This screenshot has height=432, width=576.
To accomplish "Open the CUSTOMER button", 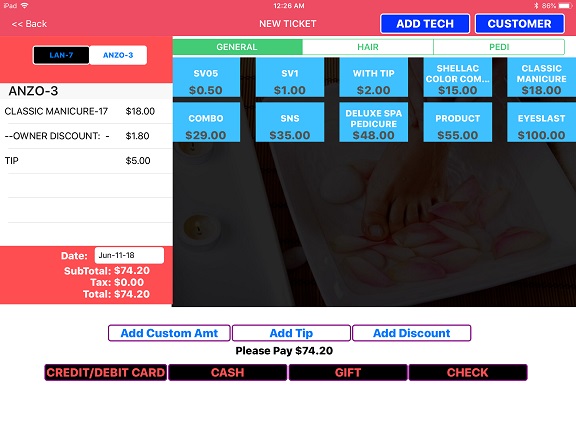I will [519, 24].
